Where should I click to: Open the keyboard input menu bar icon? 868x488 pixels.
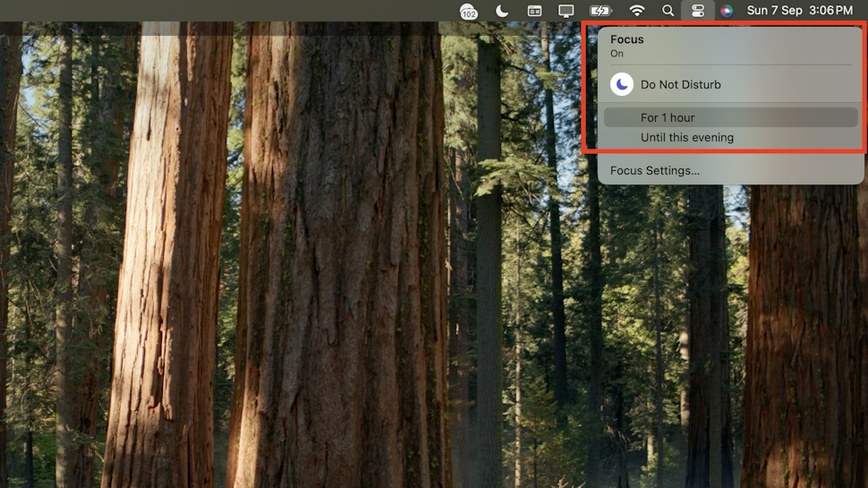(534, 11)
